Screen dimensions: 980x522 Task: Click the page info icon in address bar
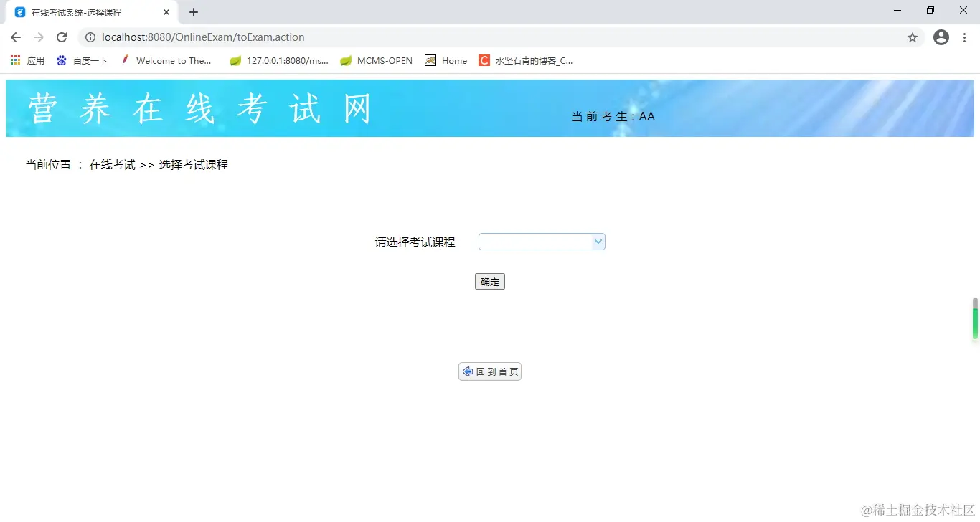point(91,37)
